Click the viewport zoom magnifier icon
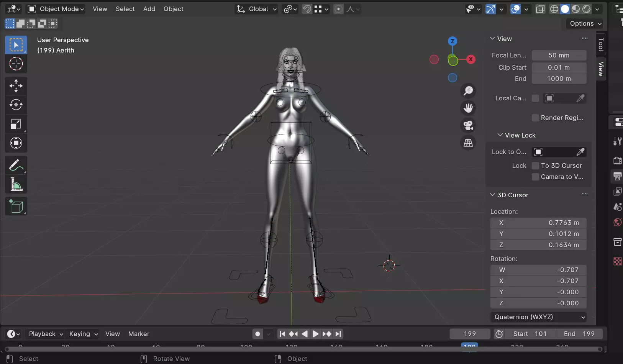This screenshot has width=623, height=364. (x=468, y=91)
